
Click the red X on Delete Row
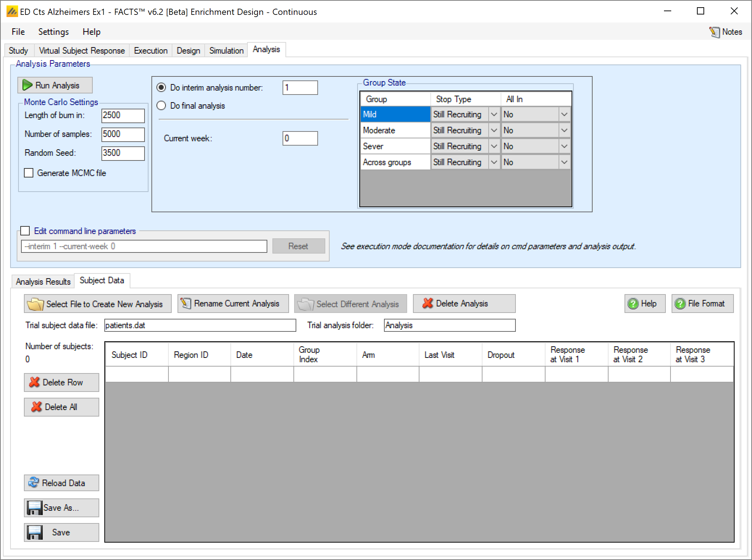coord(34,382)
